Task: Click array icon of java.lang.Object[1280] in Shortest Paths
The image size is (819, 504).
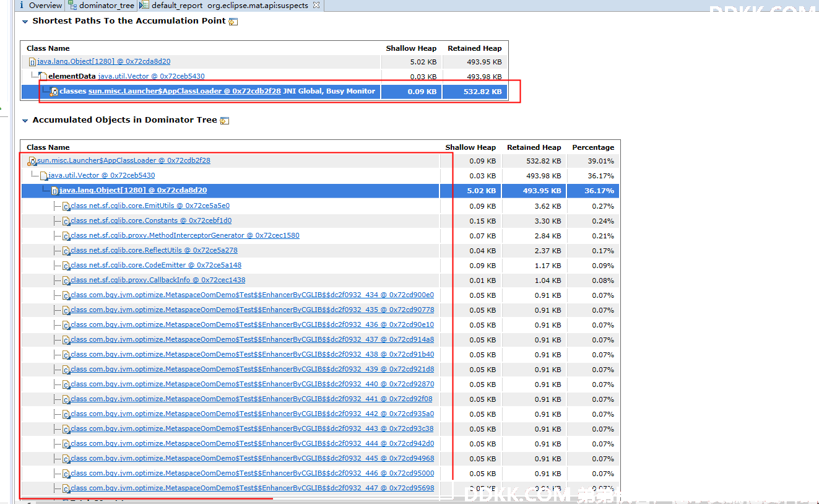Action: tap(32, 62)
